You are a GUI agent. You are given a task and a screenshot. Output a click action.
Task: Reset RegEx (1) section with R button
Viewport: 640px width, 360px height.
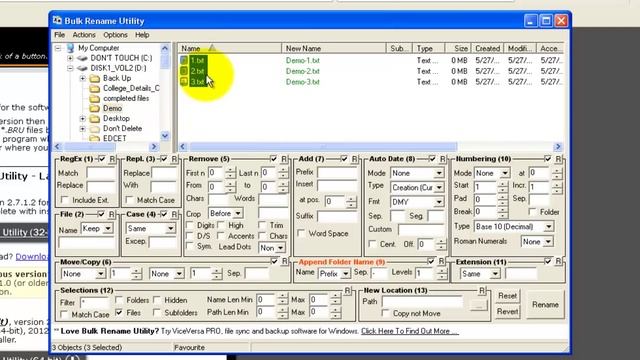(x=112, y=159)
